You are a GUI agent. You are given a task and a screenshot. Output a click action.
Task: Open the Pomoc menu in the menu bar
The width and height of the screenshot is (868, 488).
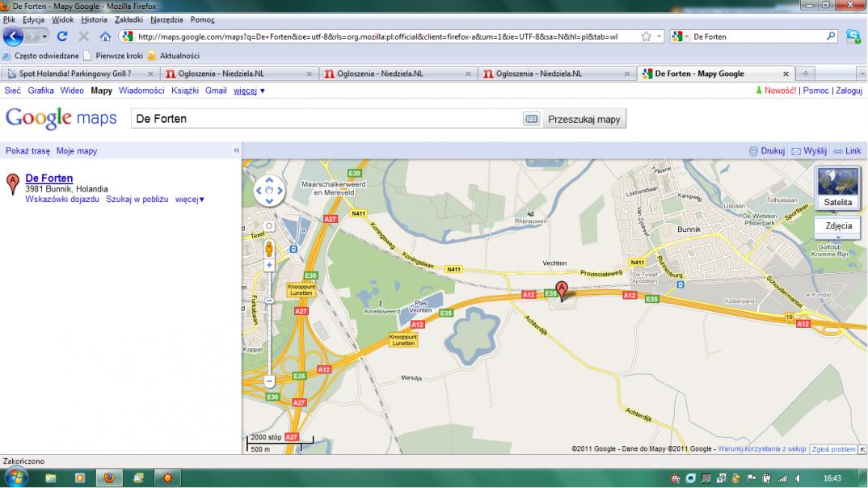(x=203, y=19)
